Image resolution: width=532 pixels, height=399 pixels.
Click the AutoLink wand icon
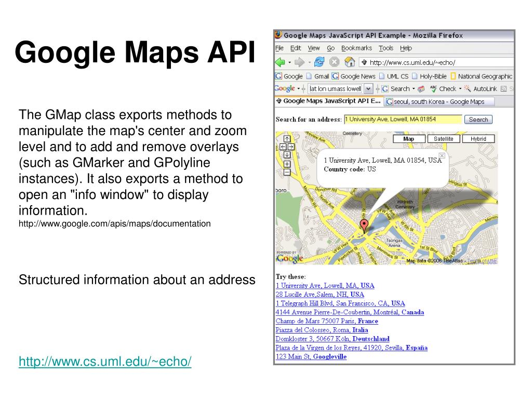pos(468,89)
